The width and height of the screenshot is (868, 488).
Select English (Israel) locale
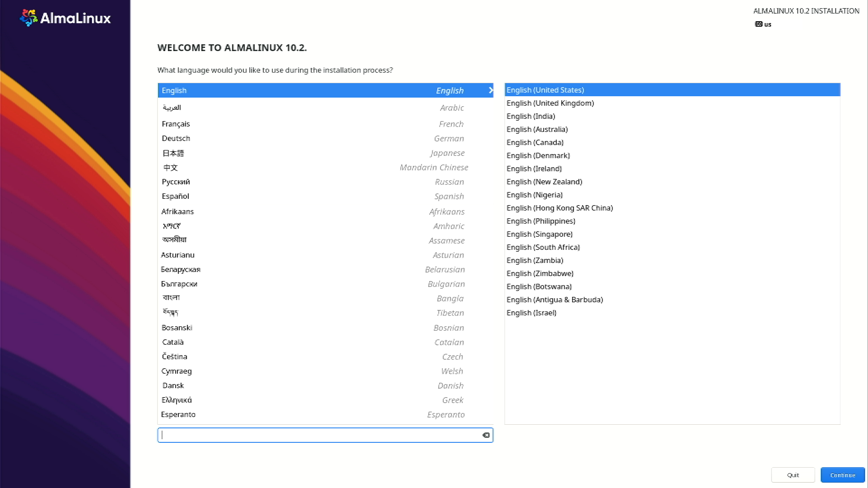(x=672, y=313)
